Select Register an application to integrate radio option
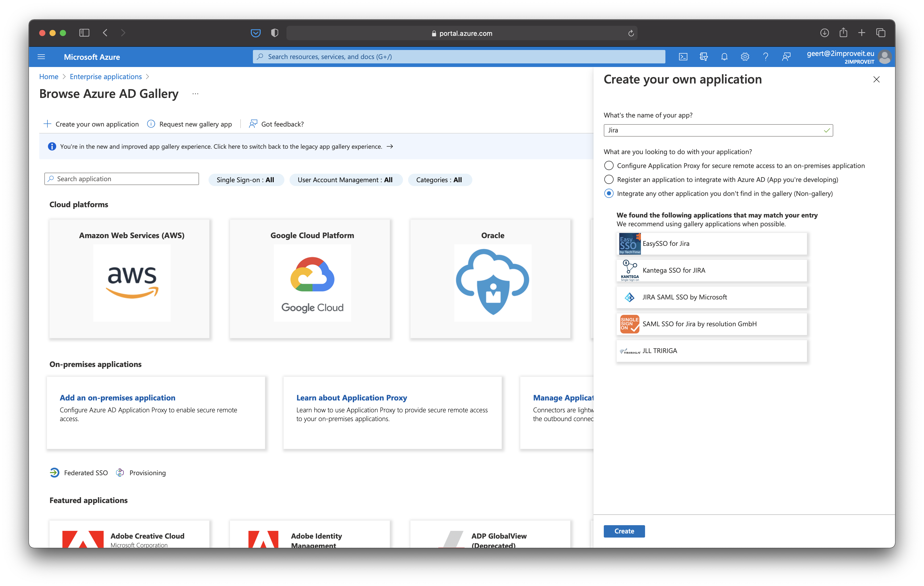This screenshot has height=586, width=924. pyautogui.click(x=609, y=179)
